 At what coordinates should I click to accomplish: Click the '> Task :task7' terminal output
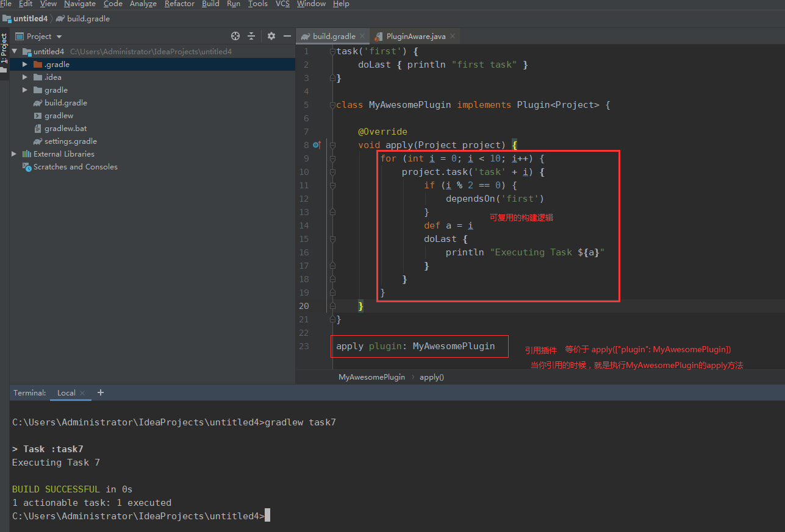(48, 449)
